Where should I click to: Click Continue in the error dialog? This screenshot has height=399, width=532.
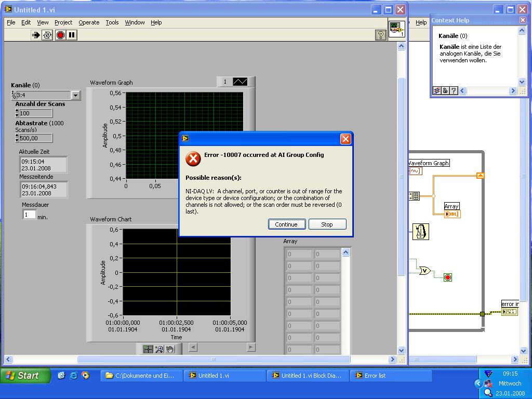point(286,224)
